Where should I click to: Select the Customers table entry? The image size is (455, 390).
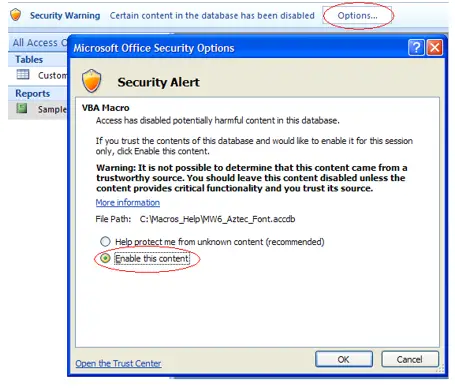[x=42, y=75]
